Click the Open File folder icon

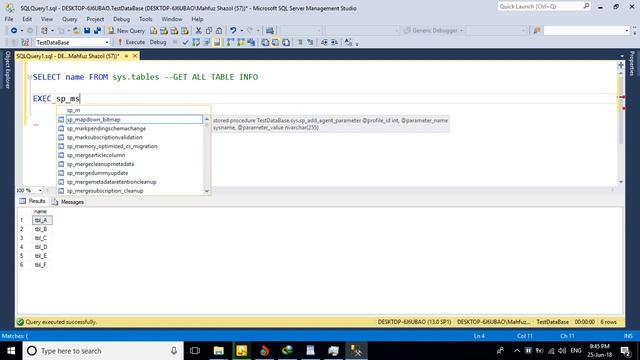click(76, 31)
